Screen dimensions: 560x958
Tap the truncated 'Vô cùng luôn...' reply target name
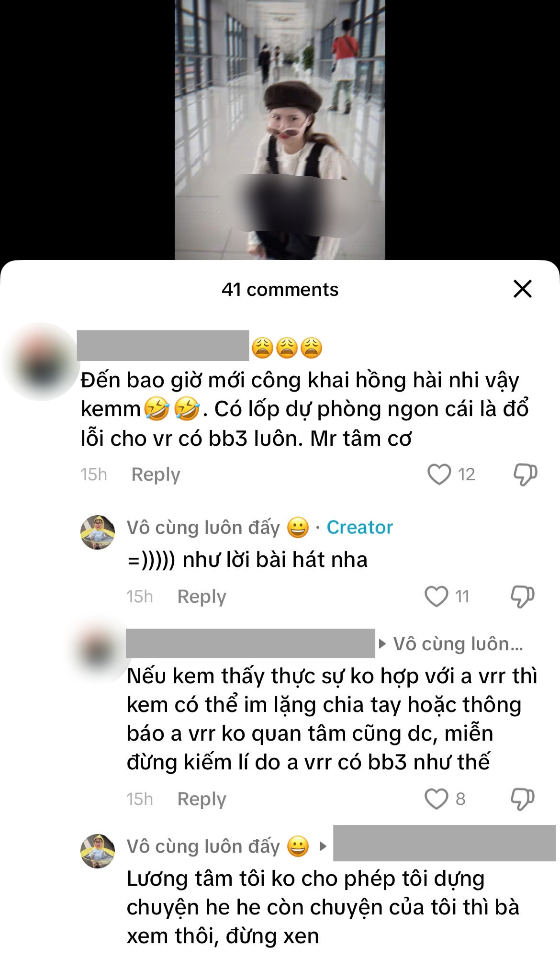[458, 644]
